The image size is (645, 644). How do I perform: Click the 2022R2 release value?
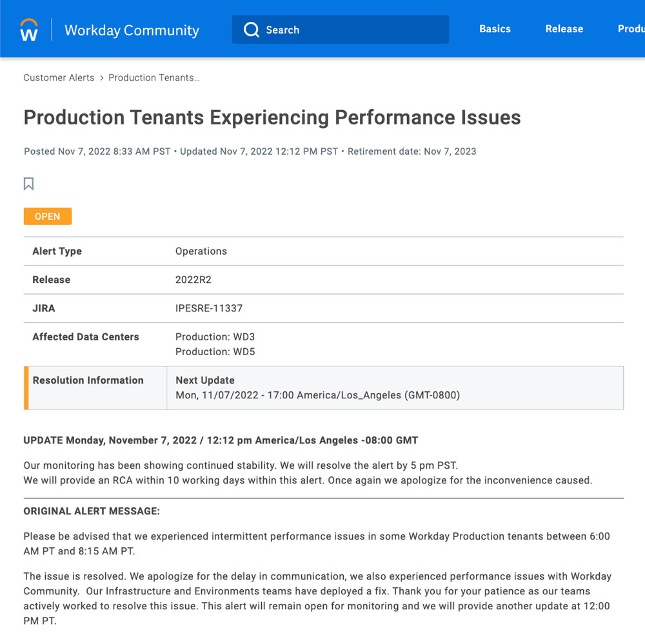[193, 280]
